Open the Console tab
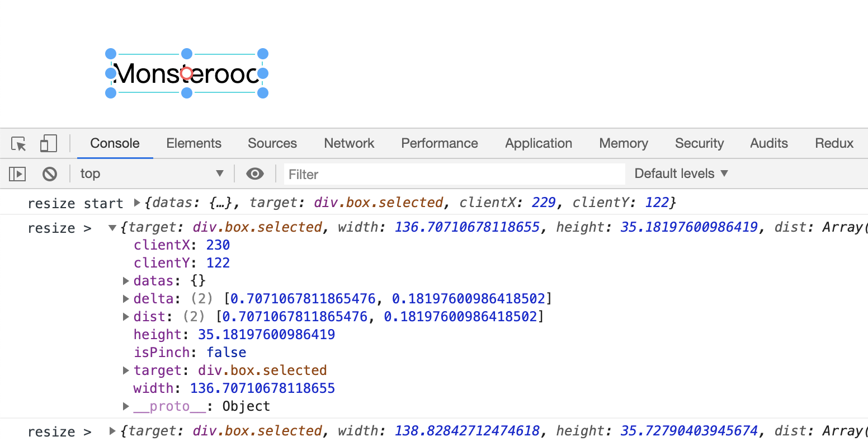The image size is (868, 441). pyautogui.click(x=115, y=143)
